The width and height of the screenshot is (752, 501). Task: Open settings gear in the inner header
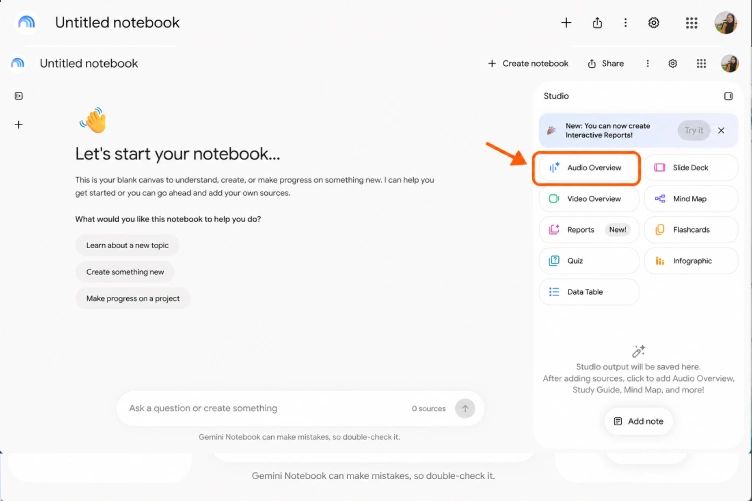tap(672, 64)
